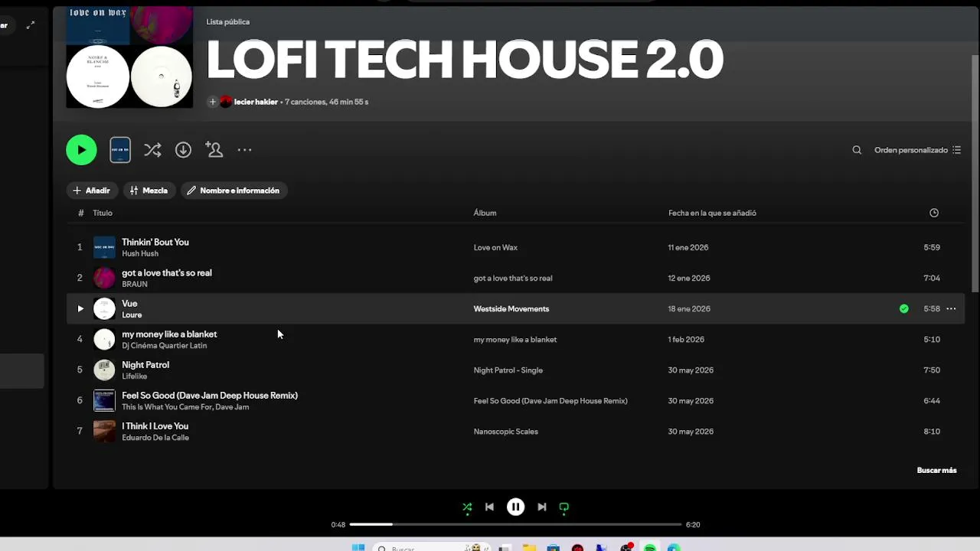Toggle shuffle in the bottom player bar
This screenshot has height=551, width=980.
[467, 507]
